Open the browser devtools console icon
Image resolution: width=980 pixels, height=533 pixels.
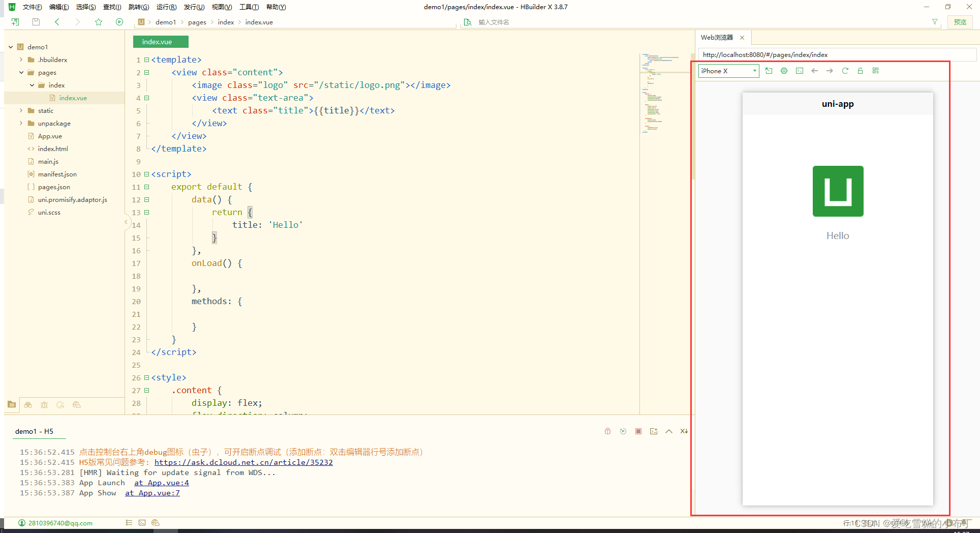(x=800, y=71)
